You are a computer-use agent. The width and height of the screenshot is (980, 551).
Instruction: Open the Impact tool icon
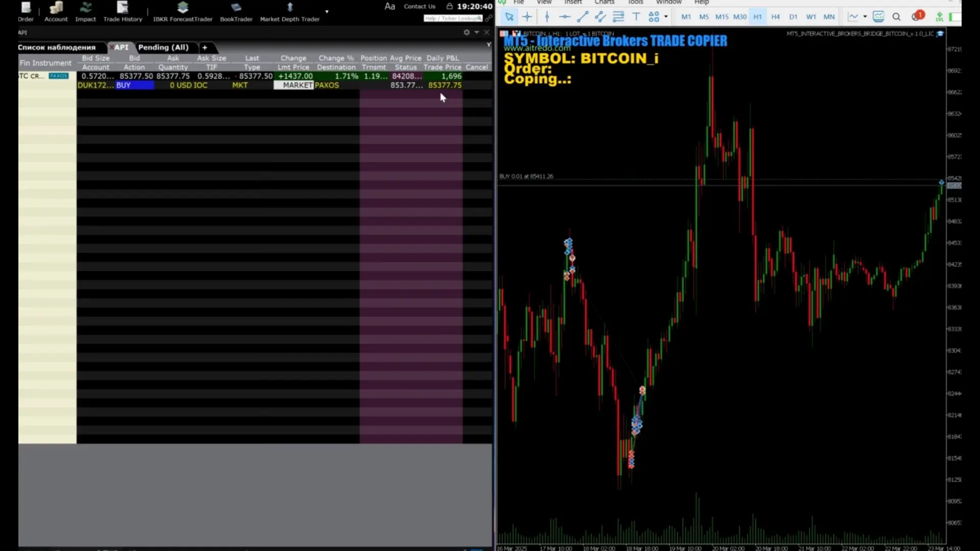(85, 12)
